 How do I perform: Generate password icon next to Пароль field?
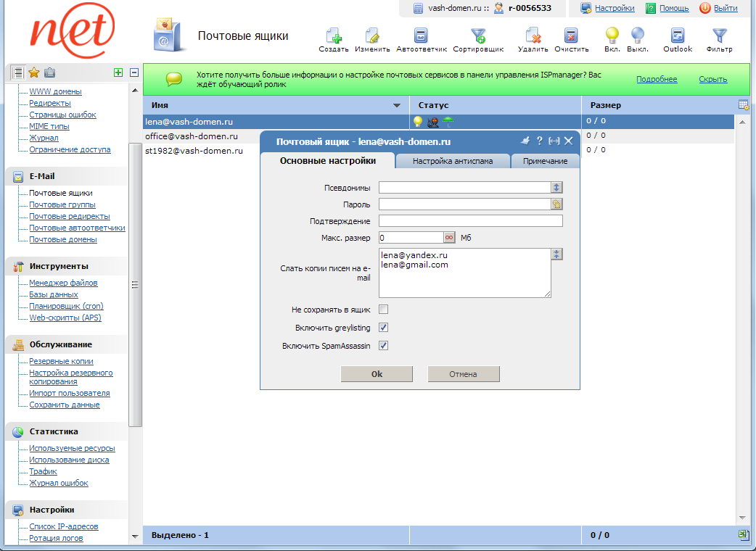click(557, 204)
